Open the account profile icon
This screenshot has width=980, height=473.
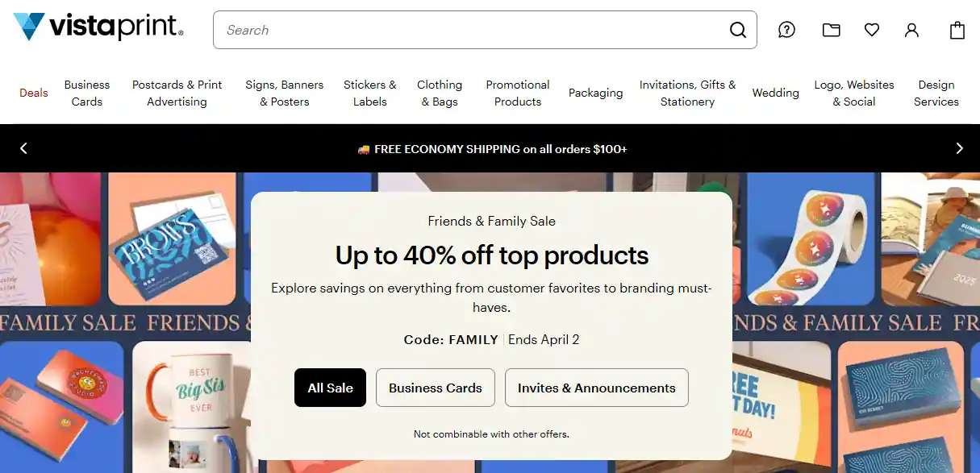pos(911,30)
